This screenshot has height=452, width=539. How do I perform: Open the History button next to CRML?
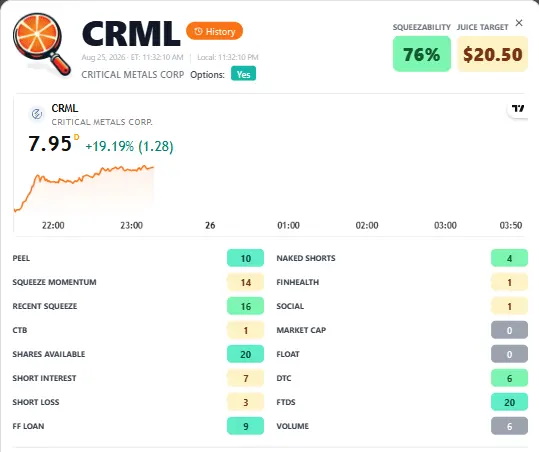[x=214, y=31]
